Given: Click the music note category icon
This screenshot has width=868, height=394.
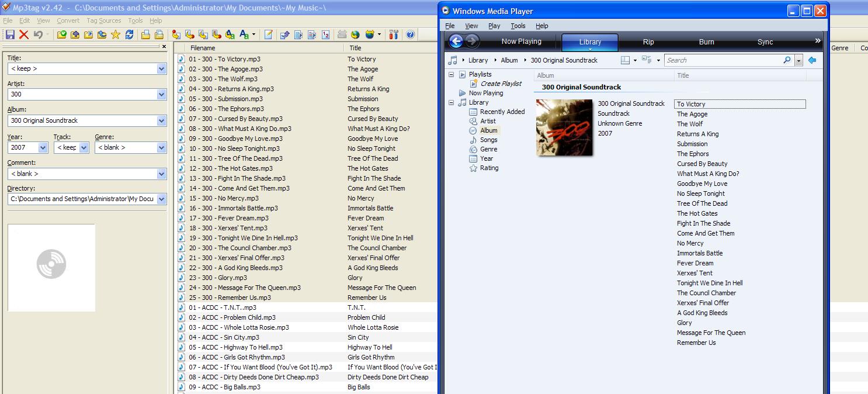Looking at the screenshot, I should pos(453,60).
